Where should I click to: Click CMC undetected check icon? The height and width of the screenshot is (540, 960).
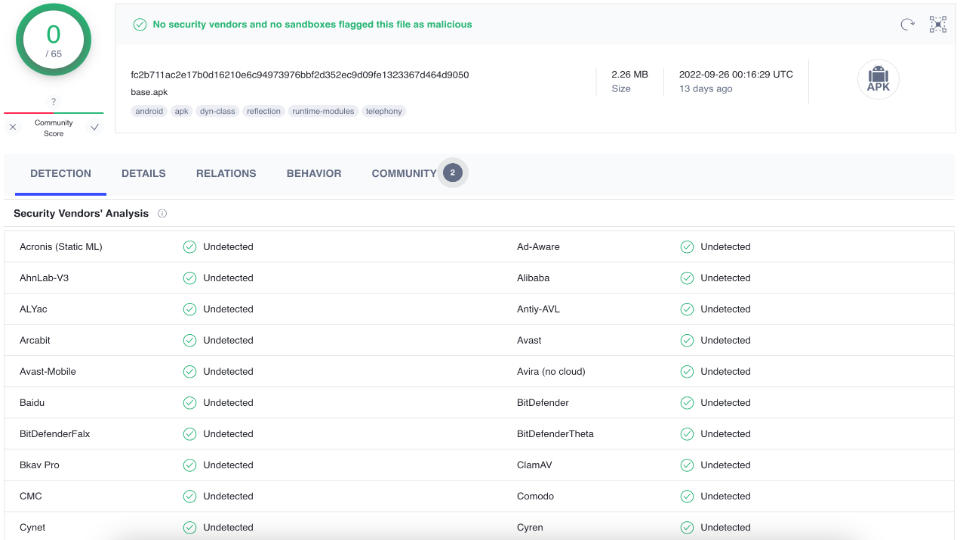190,497
